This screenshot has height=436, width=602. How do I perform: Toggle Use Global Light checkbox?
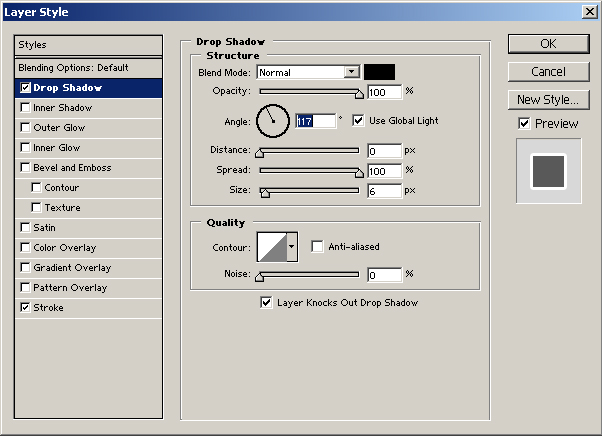(x=358, y=121)
